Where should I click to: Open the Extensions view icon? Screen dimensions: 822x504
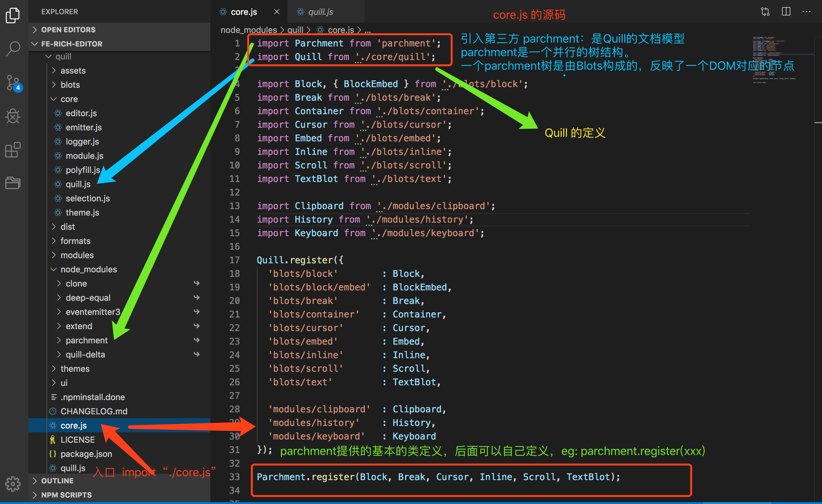(x=13, y=150)
